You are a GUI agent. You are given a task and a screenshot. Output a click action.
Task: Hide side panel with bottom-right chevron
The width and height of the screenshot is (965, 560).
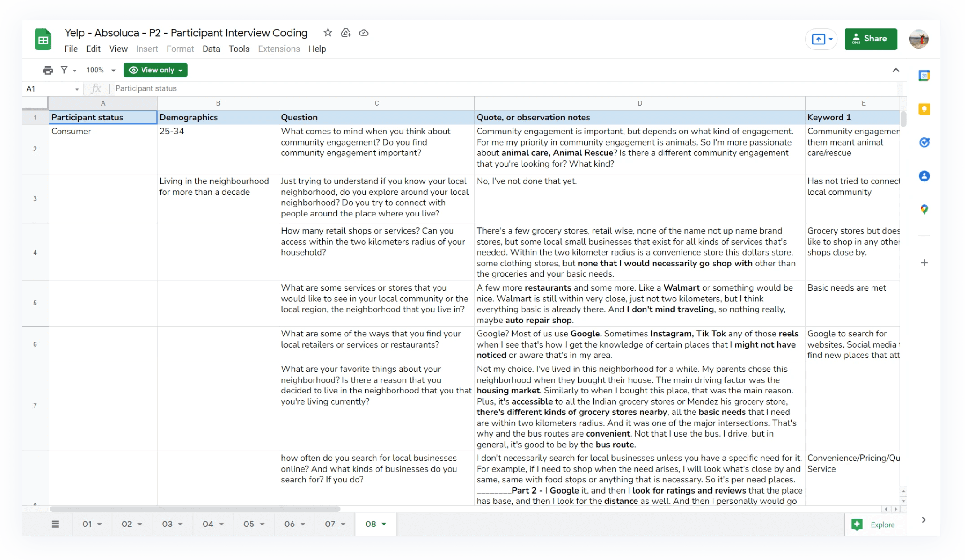[x=924, y=520]
